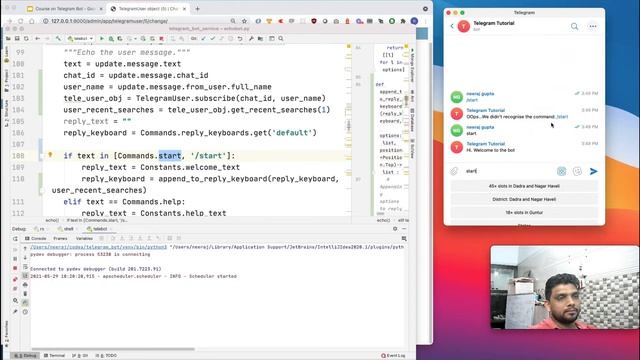Open the Terminal tool window button
The height and width of the screenshot is (360, 640).
[x=55, y=356]
